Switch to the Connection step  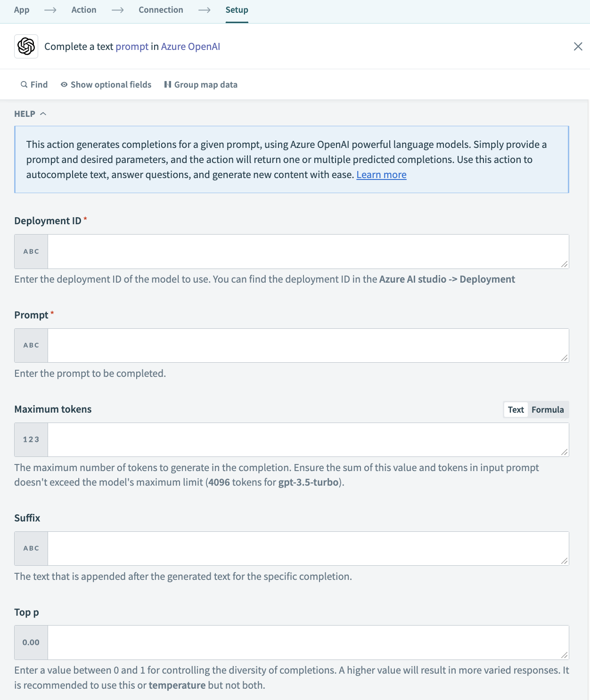tap(160, 9)
